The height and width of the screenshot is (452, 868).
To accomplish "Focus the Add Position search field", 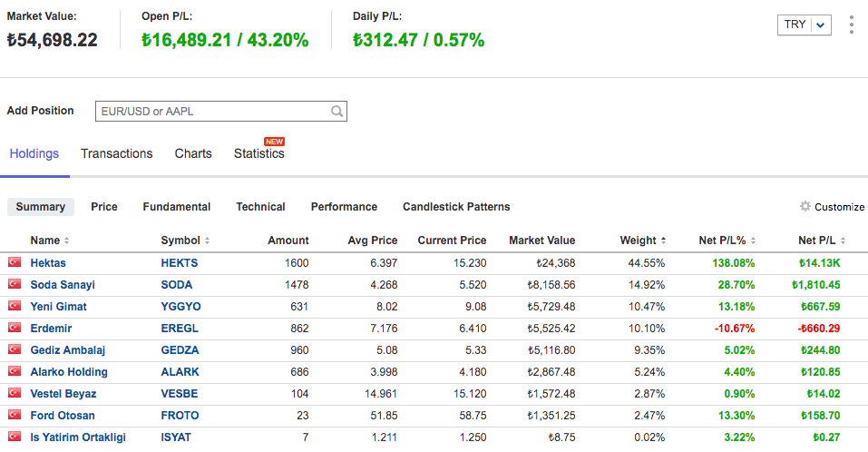I will pyautogui.click(x=213, y=112).
